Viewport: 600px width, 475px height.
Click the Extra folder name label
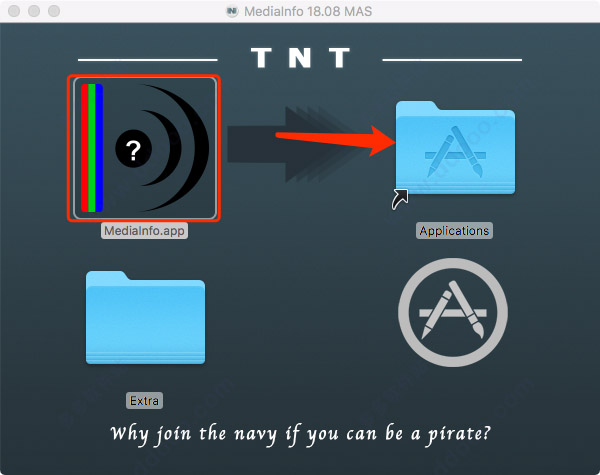tap(144, 401)
